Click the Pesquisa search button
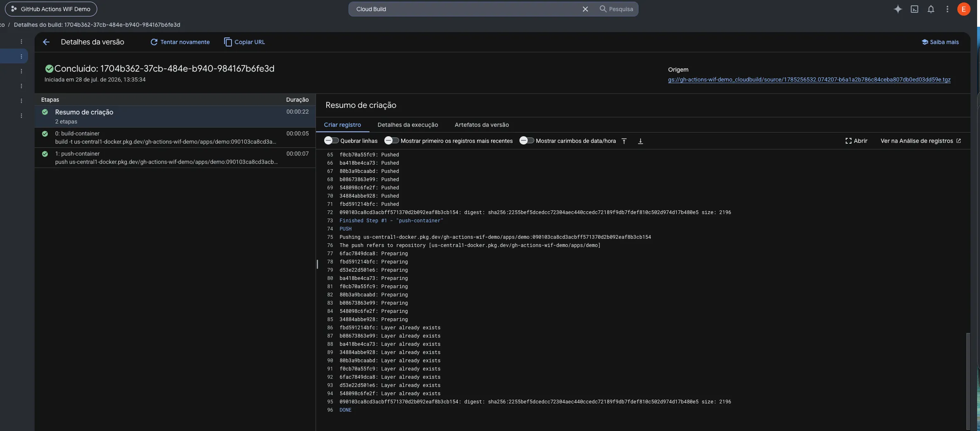This screenshot has width=980, height=431. click(x=616, y=9)
